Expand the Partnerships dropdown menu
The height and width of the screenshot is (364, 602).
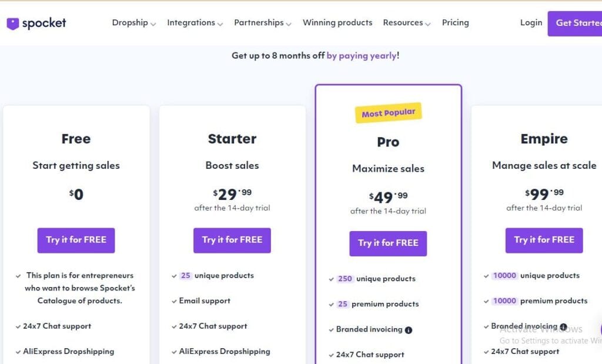pos(263,23)
